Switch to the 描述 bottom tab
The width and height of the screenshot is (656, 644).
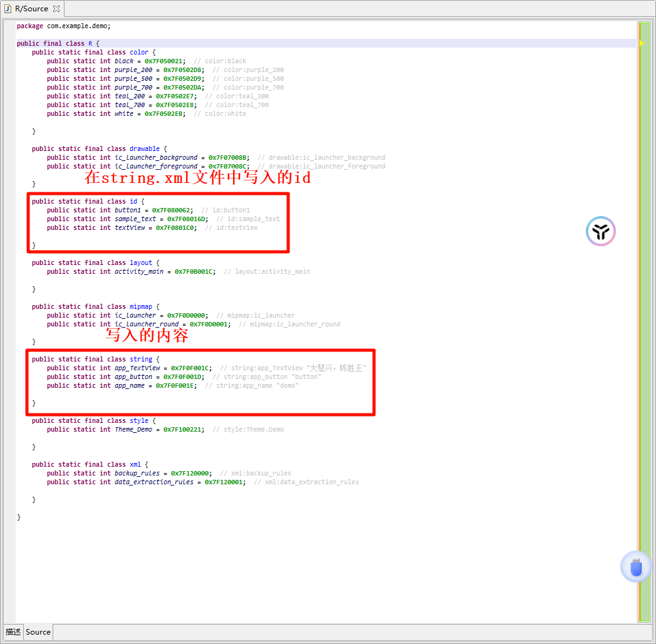[13, 631]
